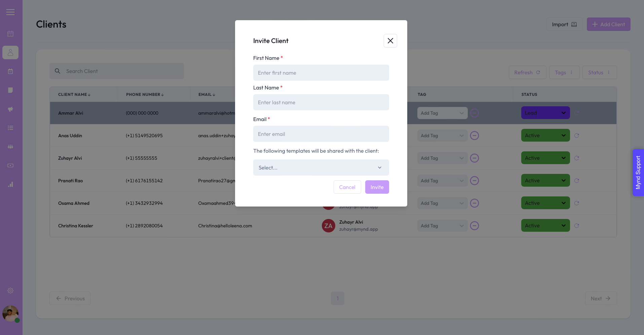Close the Invite Client dialog with X
Screen dimensions: 644x335
(390, 41)
